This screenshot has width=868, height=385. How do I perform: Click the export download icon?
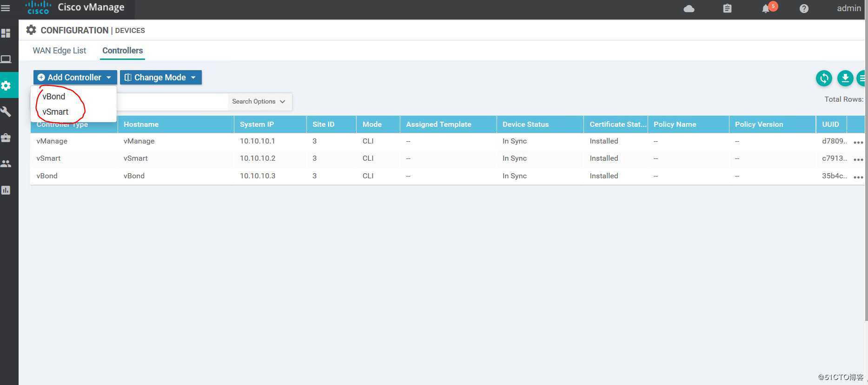[845, 78]
